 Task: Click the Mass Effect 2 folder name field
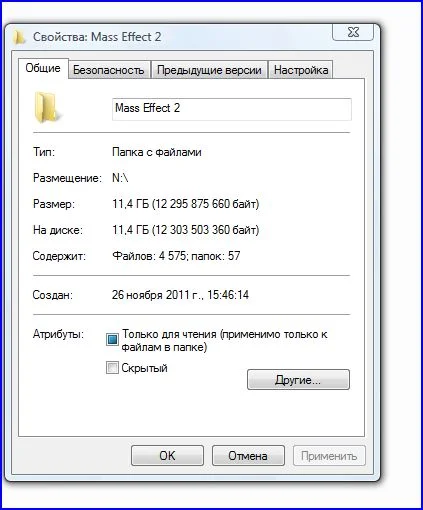click(232, 109)
